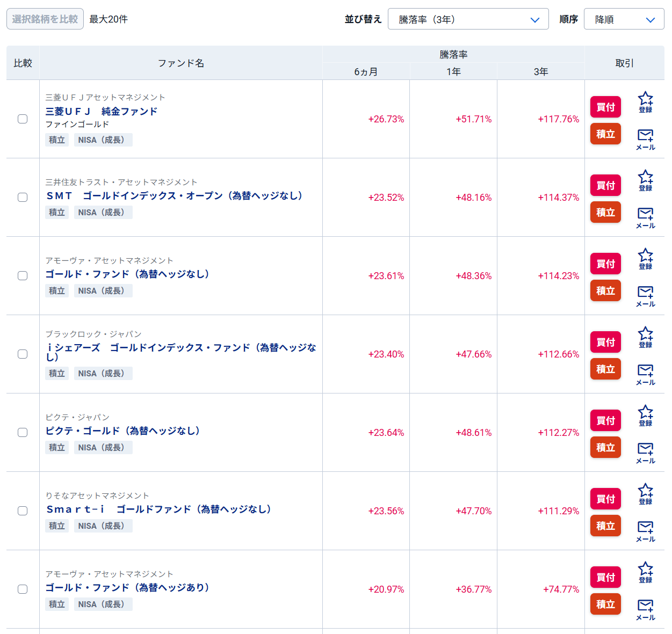This screenshot has height=634, width=672.
Task: Open iシェアーズ ゴールドインデックス・ファンド link
Action: (181, 352)
